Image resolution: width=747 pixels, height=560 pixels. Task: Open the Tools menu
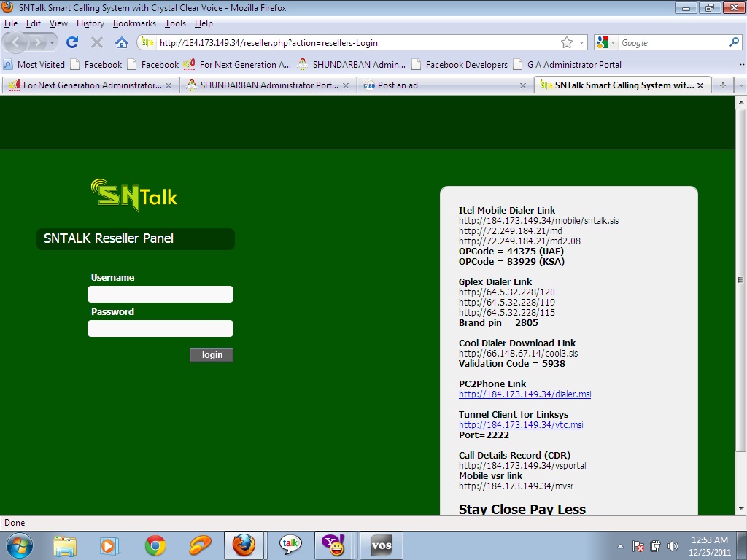point(175,23)
